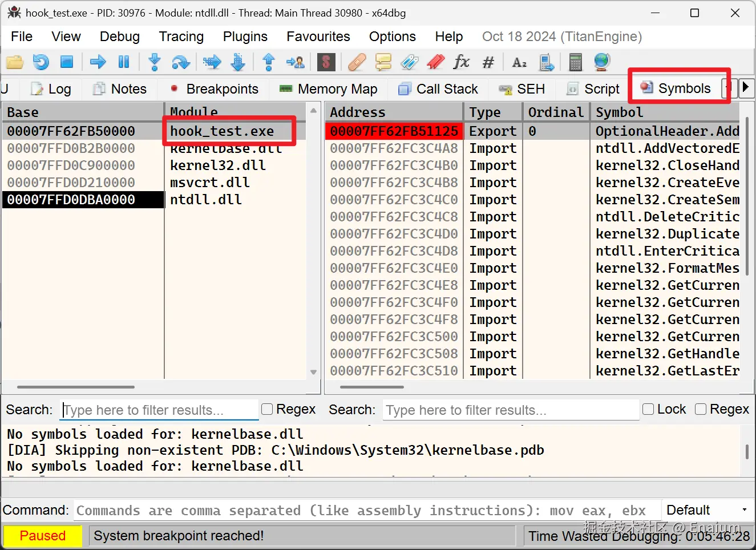The image size is (756, 550).
Task: Switch to the Notes tab
Action: pos(120,89)
